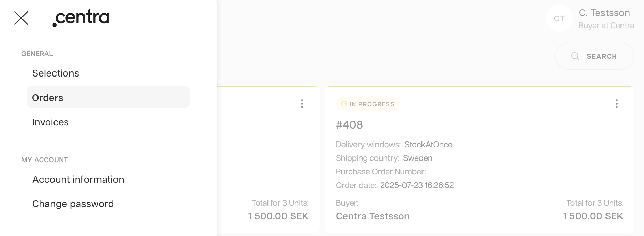The width and height of the screenshot is (644, 236).
Task: Click the clock icon in status badge
Action: coord(344,104)
